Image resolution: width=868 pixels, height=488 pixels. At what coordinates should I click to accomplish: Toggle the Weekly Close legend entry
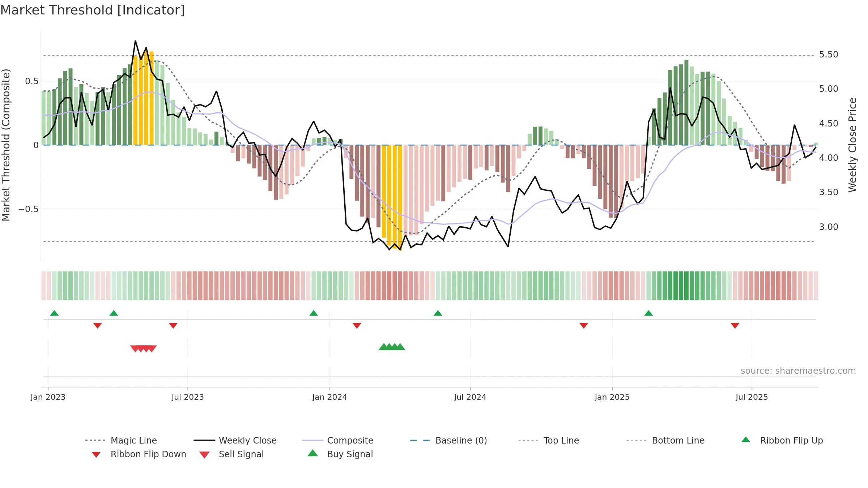pyautogui.click(x=235, y=440)
